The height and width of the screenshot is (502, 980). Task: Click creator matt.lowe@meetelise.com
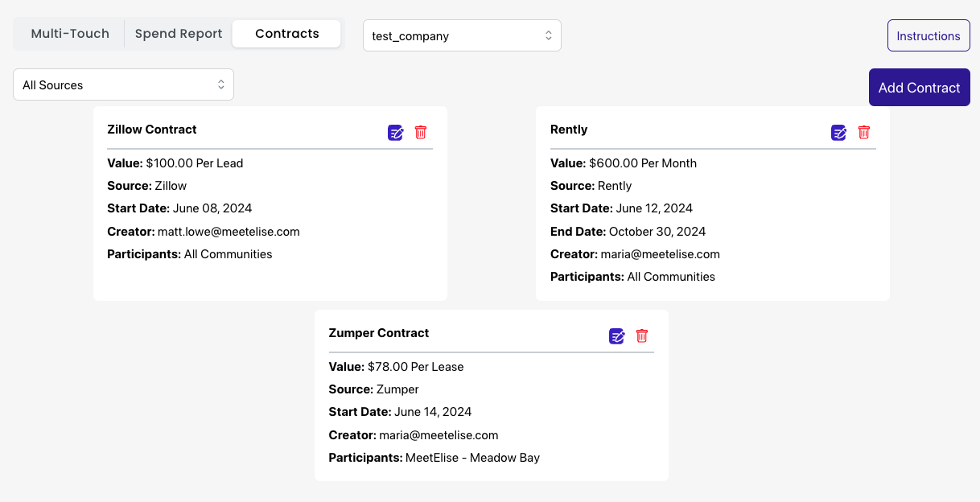click(x=229, y=232)
